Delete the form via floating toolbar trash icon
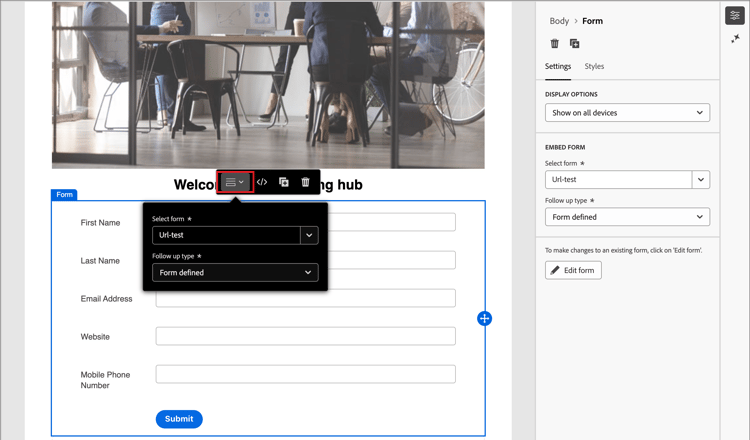This screenshot has width=750, height=440. [305, 182]
